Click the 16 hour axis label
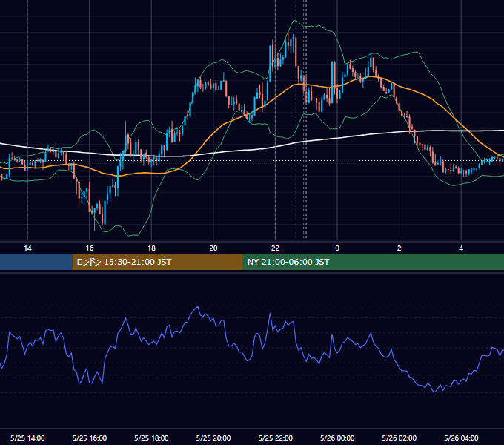The height and width of the screenshot is (445, 504). pos(90,248)
